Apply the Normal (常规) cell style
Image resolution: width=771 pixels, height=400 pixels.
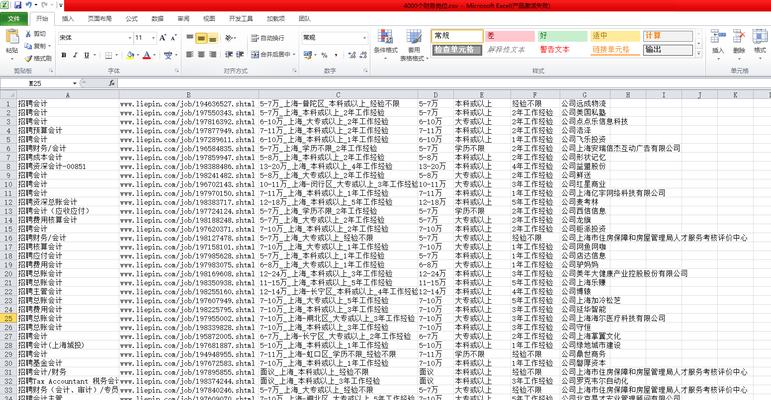(457, 36)
